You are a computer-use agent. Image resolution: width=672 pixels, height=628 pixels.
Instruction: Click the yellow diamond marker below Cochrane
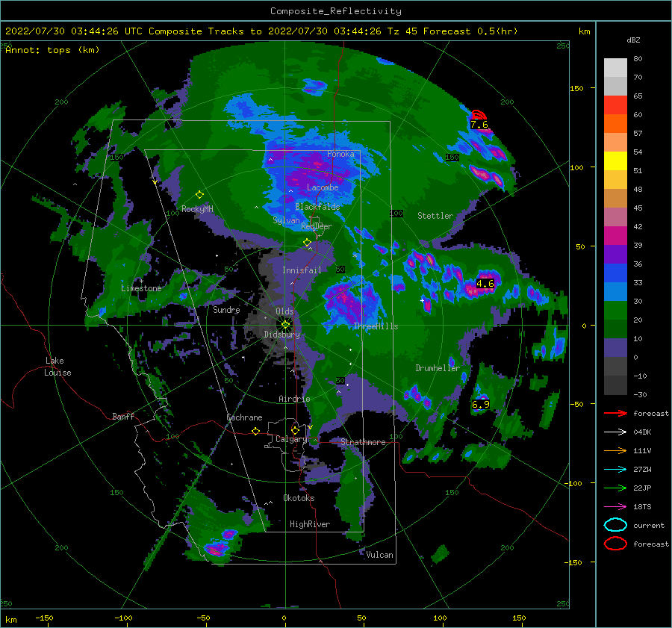pyautogui.click(x=255, y=431)
